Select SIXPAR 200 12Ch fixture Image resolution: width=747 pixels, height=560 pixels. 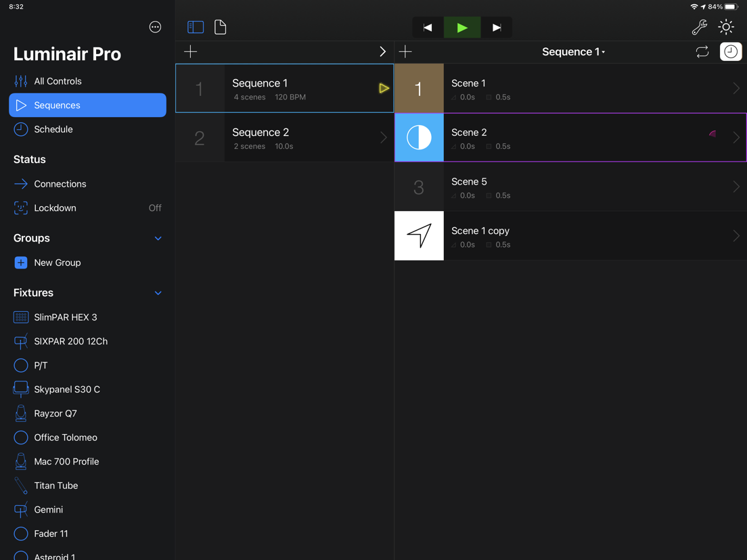[x=88, y=342]
